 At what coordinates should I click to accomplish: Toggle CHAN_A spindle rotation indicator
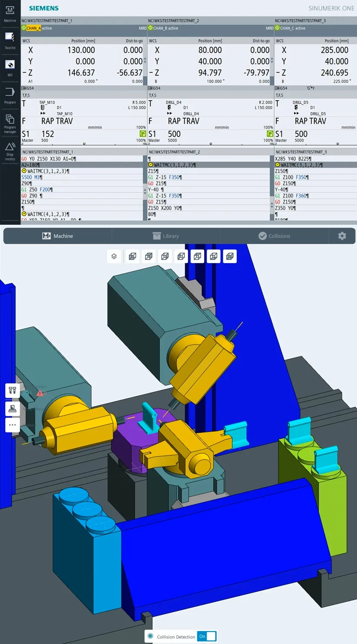point(143,134)
